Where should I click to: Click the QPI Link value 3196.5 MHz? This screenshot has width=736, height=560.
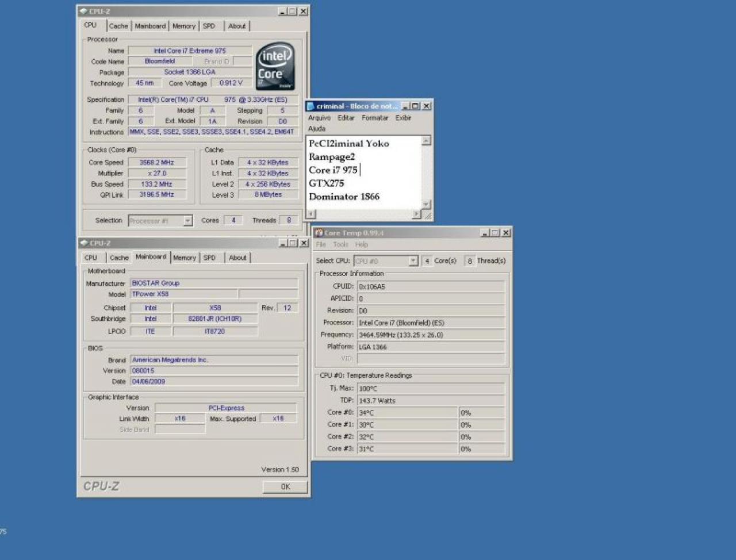pyautogui.click(x=157, y=195)
